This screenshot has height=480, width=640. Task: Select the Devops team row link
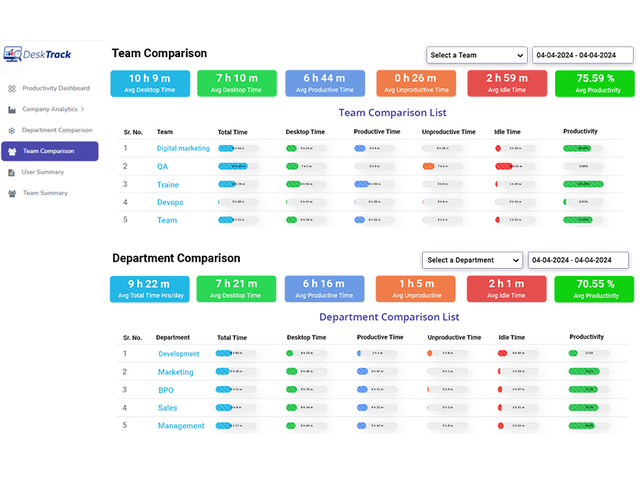[170, 202]
